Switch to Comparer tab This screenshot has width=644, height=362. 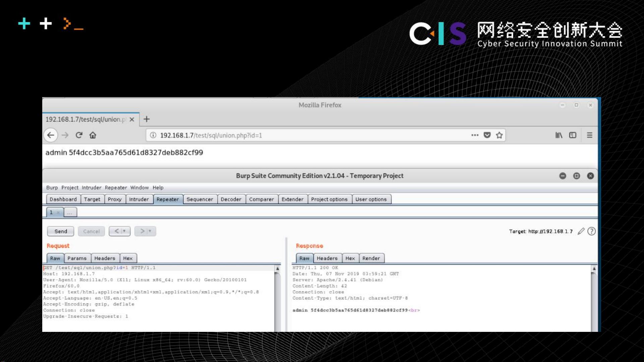pyautogui.click(x=261, y=199)
